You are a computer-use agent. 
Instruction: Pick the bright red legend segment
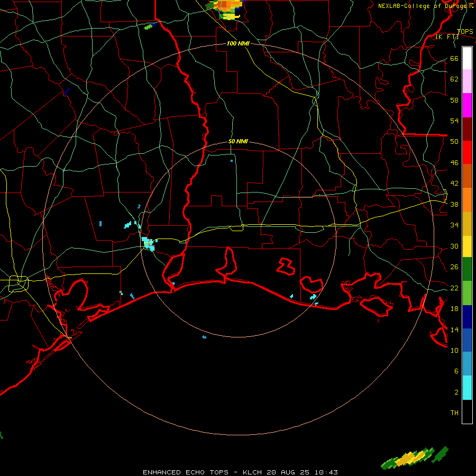(467, 152)
